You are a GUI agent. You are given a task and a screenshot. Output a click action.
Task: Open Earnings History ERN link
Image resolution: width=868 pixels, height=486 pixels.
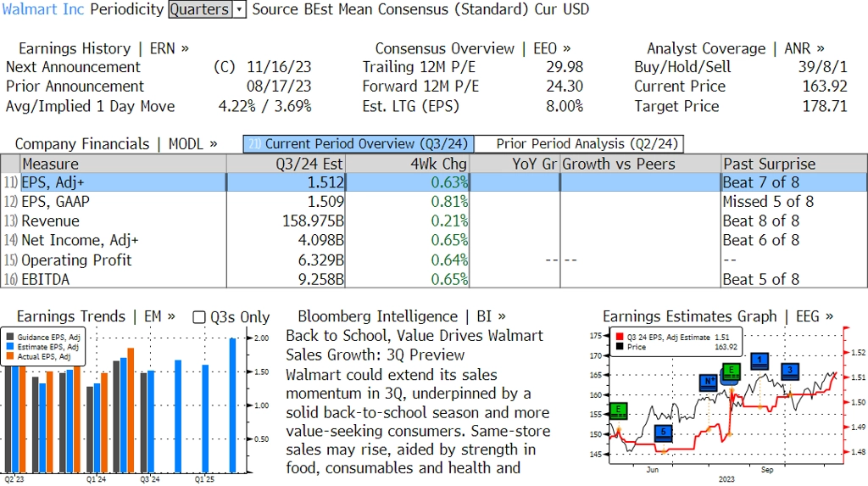click(103, 48)
